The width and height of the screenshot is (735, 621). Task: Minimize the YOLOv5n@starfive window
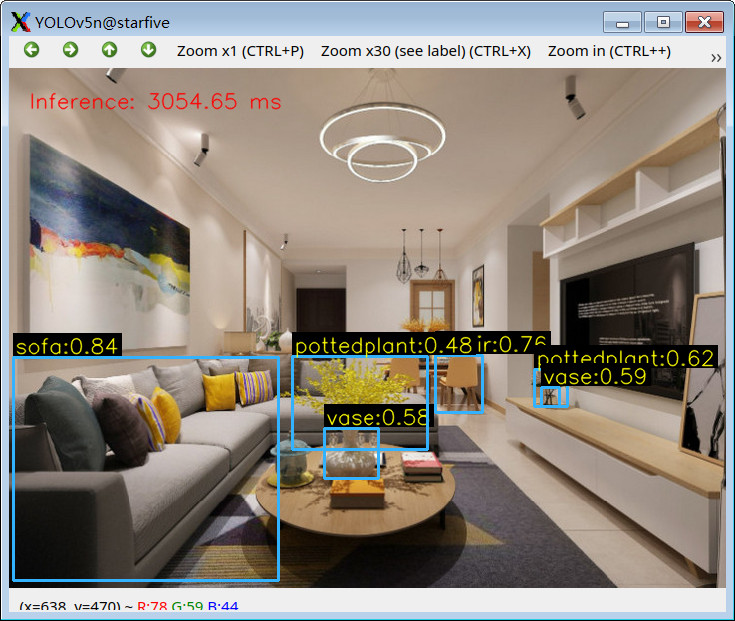tap(623, 21)
